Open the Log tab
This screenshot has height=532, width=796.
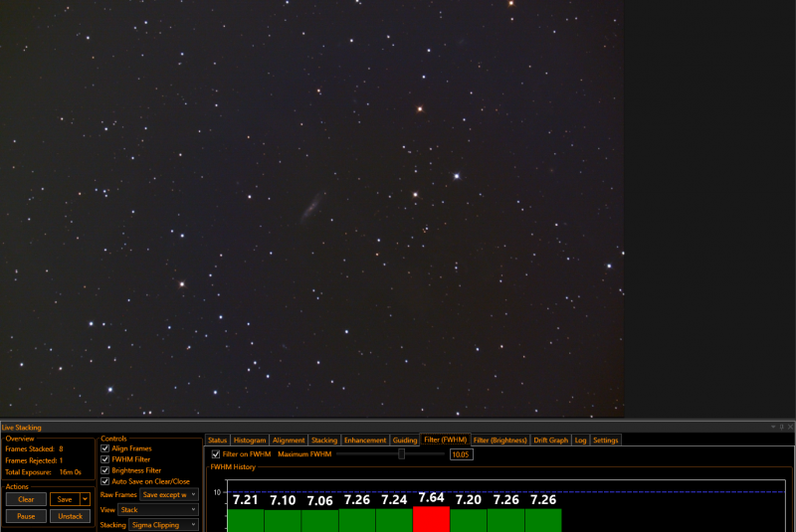coord(580,441)
